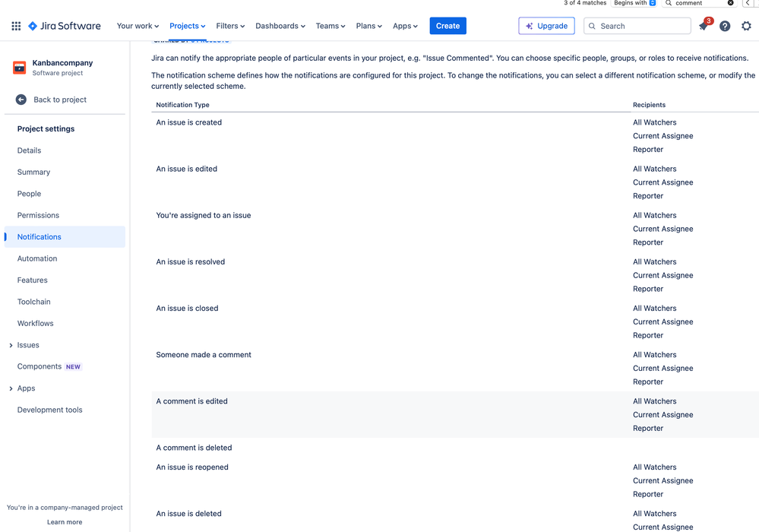Open Jira settings via the gear icon

click(746, 25)
